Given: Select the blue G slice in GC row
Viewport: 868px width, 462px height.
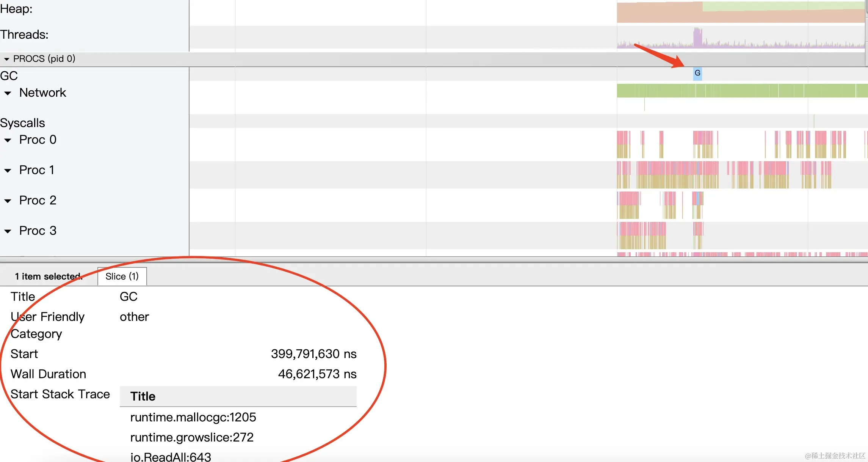Looking at the screenshot, I should click(697, 73).
